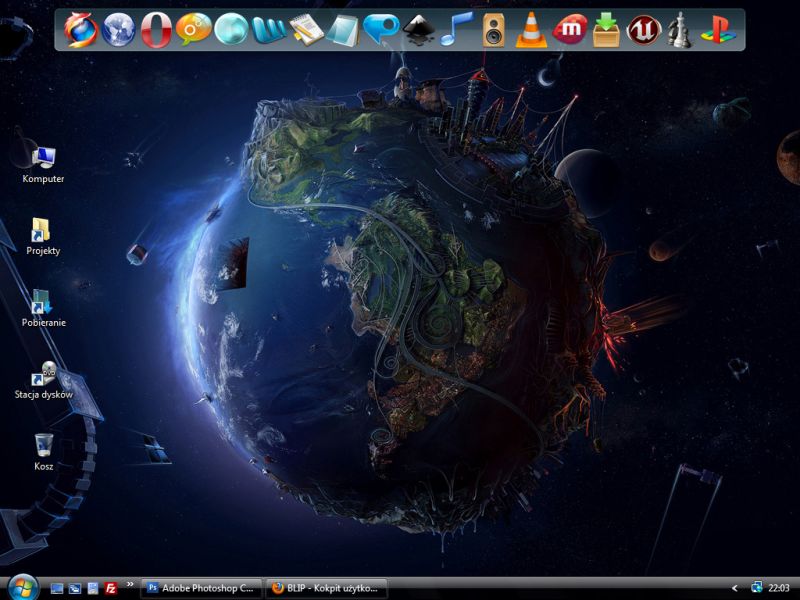The height and width of the screenshot is (600, 800).
Task: Select the Stacja dysków DVD shortcut
Action: click(x=43, y=380)
